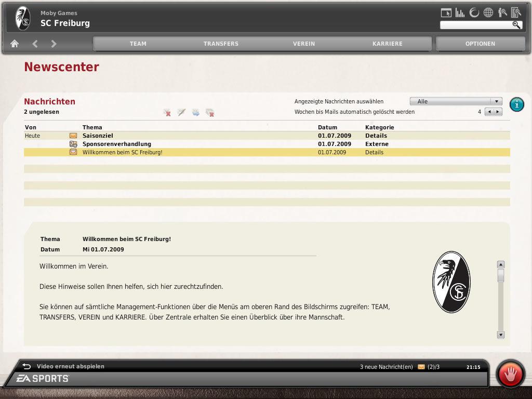Click the Datum column header
Image resolution: width=532 pixels, height=399 pixels.
pos(327,127)
